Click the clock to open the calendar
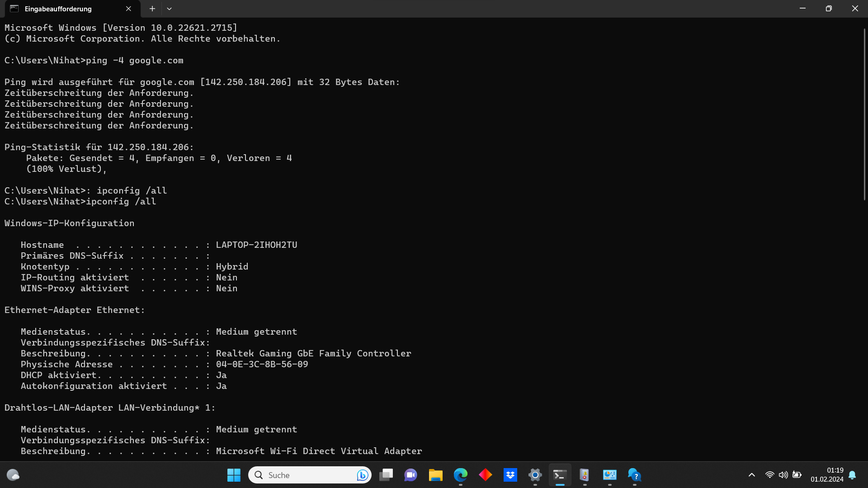The image size is (868, 488). coord(826,475)
